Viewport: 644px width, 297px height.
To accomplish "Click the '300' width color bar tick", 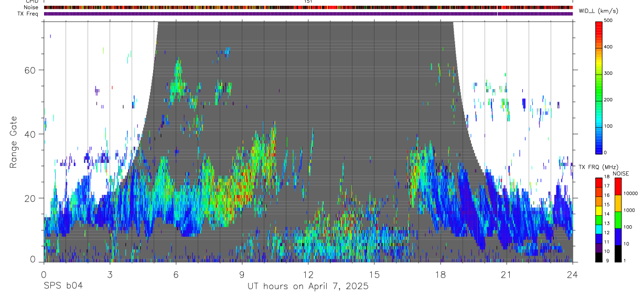I will 609,73.
